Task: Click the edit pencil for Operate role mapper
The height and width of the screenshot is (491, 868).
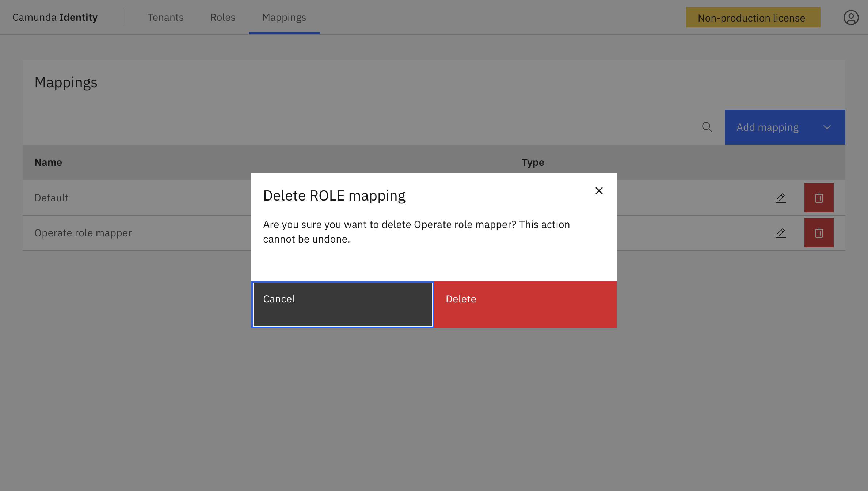Action: click(x=781, y=233)
